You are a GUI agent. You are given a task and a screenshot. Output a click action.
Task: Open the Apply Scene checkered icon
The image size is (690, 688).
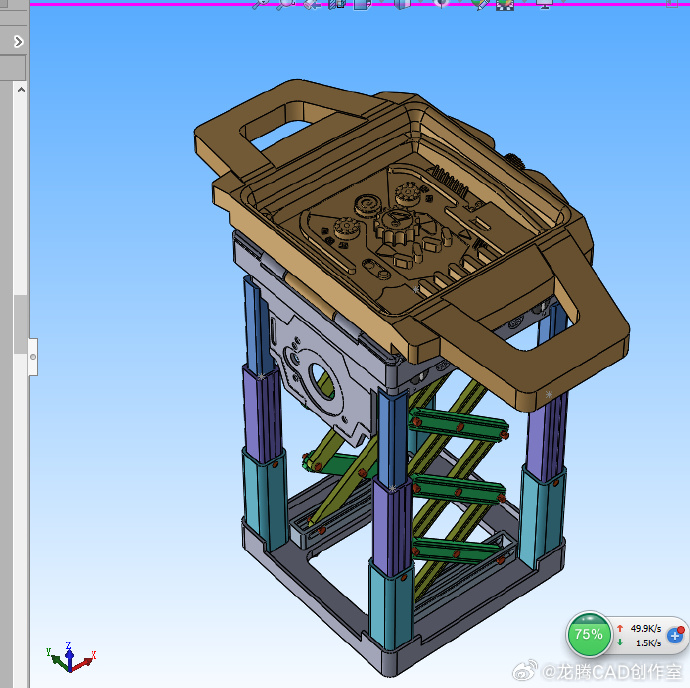[505, 4]
